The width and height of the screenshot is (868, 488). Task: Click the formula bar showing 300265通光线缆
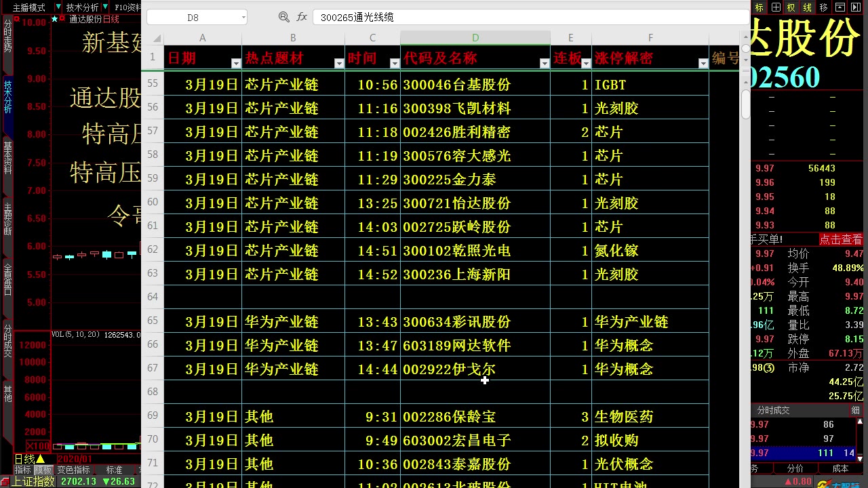pos(530,17)
